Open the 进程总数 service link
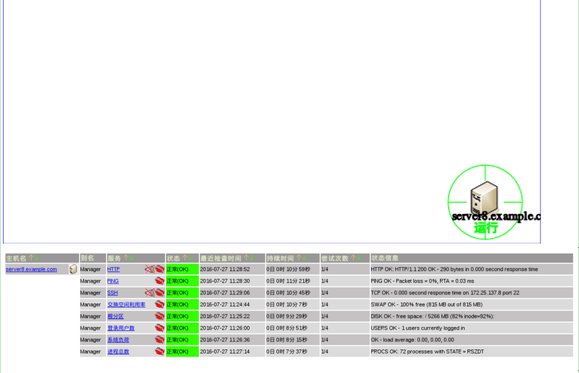This screenshot has width=579, height=373. [118, 352]
